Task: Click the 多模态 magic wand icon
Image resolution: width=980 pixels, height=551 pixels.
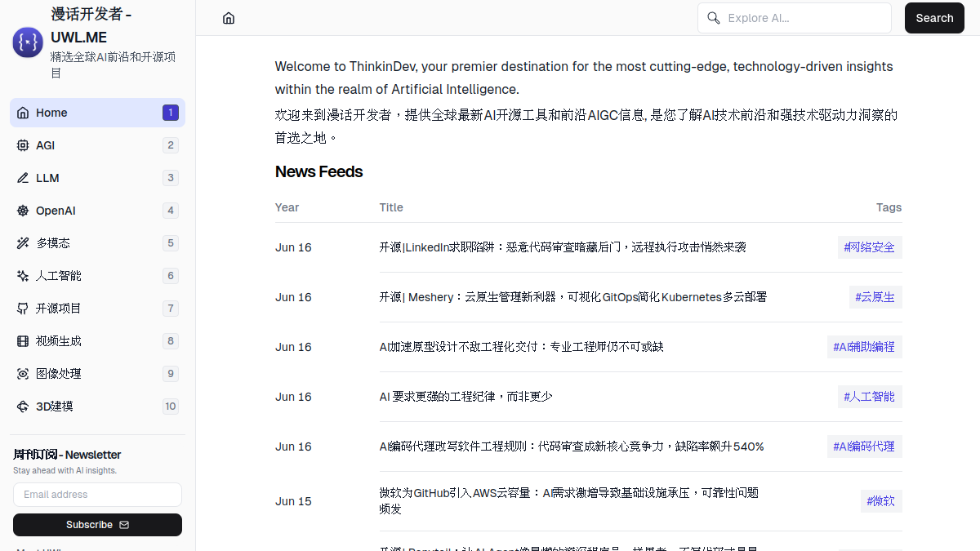Action: pos(23,243)
